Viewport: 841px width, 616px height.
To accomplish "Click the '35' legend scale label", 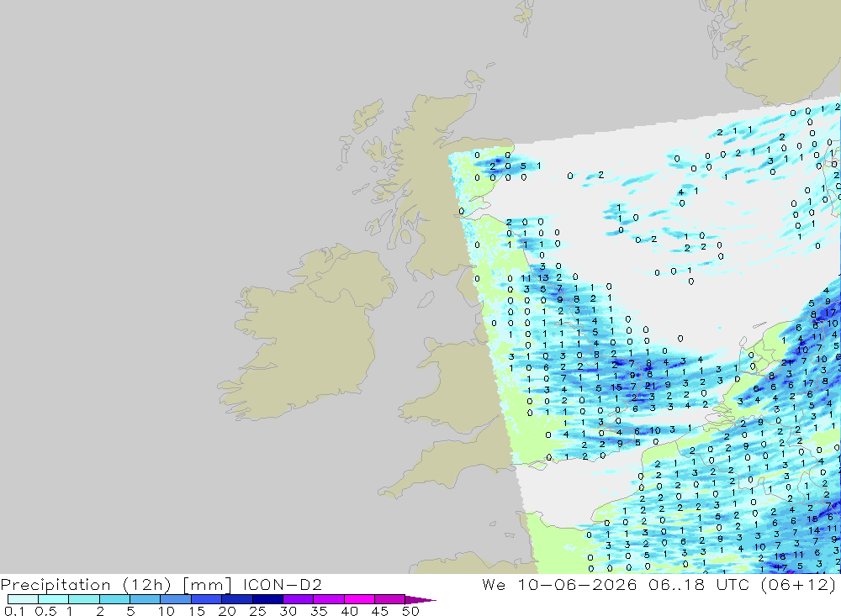I will (319, 611).
